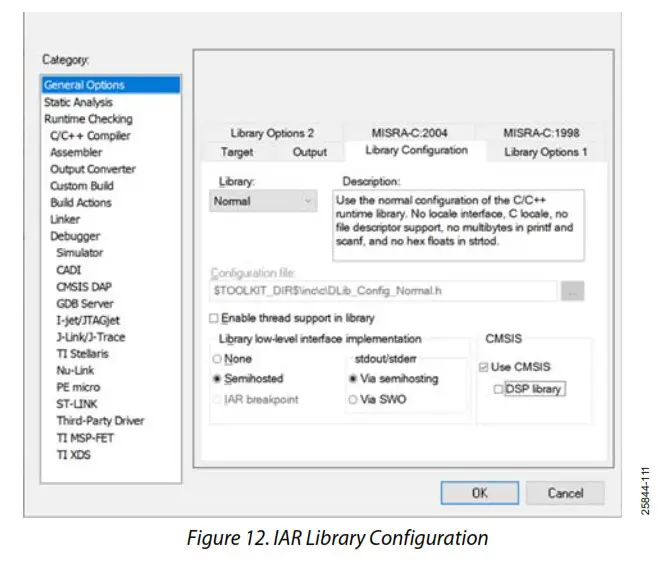The width and height of the screenshot is (664, 561).
Task: Select GDB Server category
Action: (85, 304)
